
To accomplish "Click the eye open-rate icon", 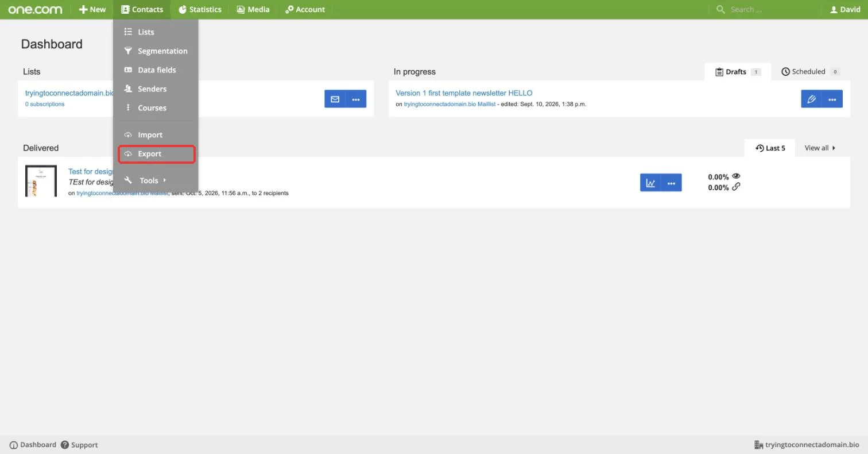I will (x=736, y=176).
